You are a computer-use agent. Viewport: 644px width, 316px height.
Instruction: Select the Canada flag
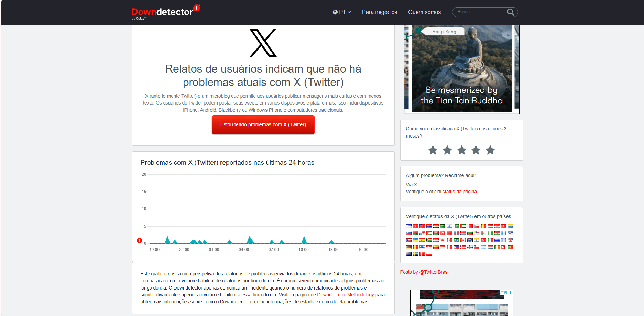(x=463, y=240)
